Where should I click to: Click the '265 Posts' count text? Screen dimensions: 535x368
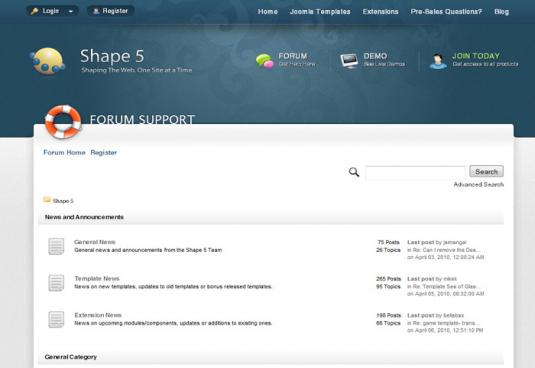[388, 279]
